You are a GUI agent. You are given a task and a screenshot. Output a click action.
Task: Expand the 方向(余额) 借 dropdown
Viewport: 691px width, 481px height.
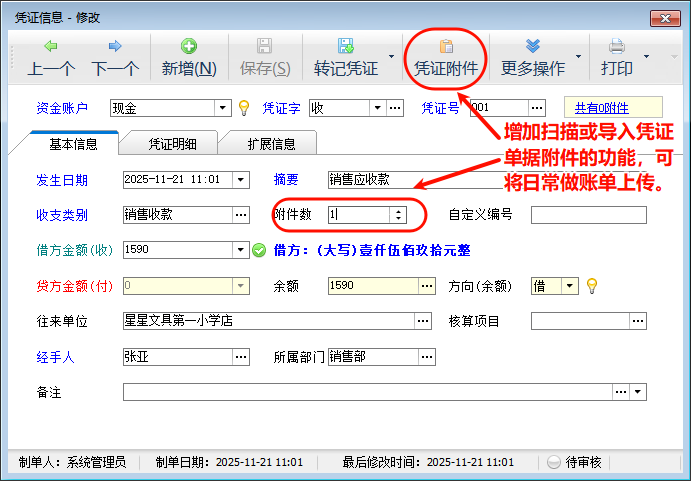[x=570, y=286]
